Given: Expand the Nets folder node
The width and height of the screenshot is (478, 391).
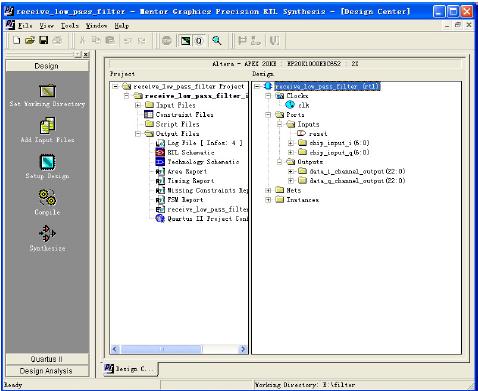Looking at the screenshot, I should coord(268,190).
